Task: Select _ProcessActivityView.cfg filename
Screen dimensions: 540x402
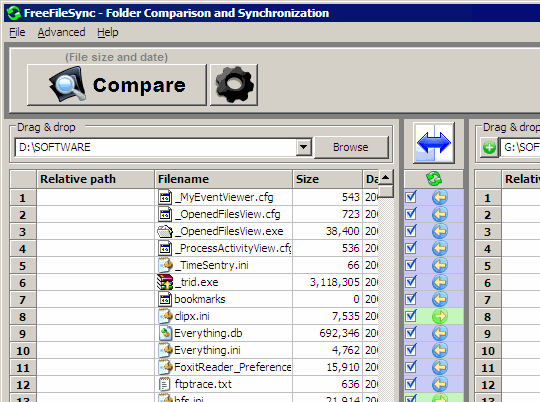Action: coord(233,248)
